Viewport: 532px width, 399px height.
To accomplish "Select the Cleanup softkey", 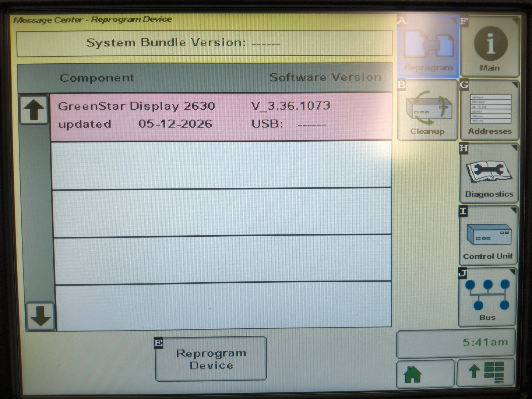I will coord(428,110).
